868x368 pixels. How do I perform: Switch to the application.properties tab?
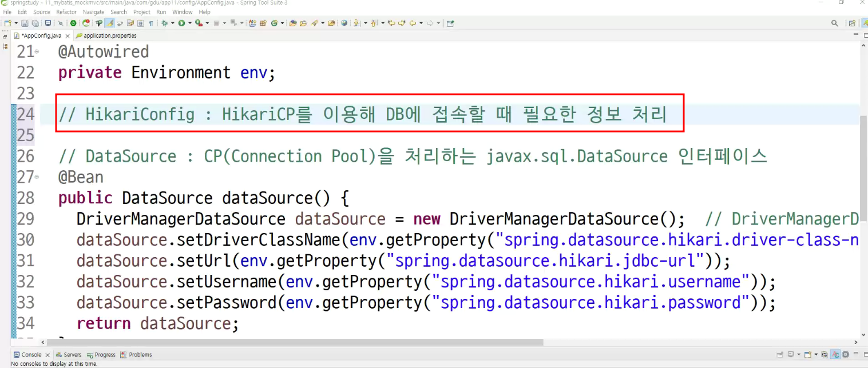tap(106, 35)
